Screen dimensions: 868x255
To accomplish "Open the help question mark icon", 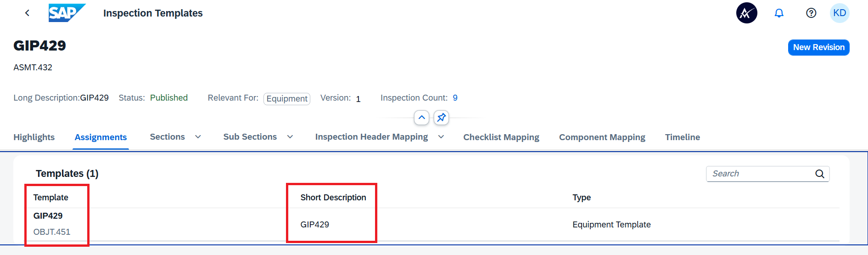I will coord(811,13).
